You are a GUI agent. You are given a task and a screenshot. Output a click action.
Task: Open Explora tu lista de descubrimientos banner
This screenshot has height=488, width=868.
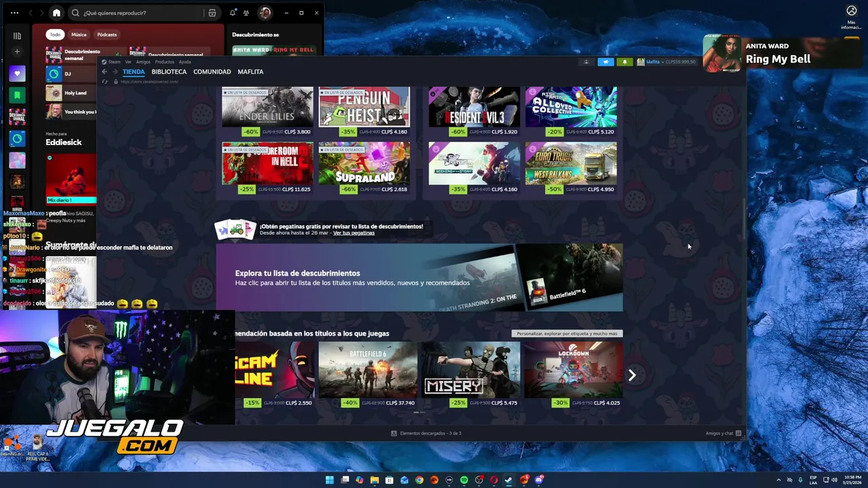click(x=419, y=278)
